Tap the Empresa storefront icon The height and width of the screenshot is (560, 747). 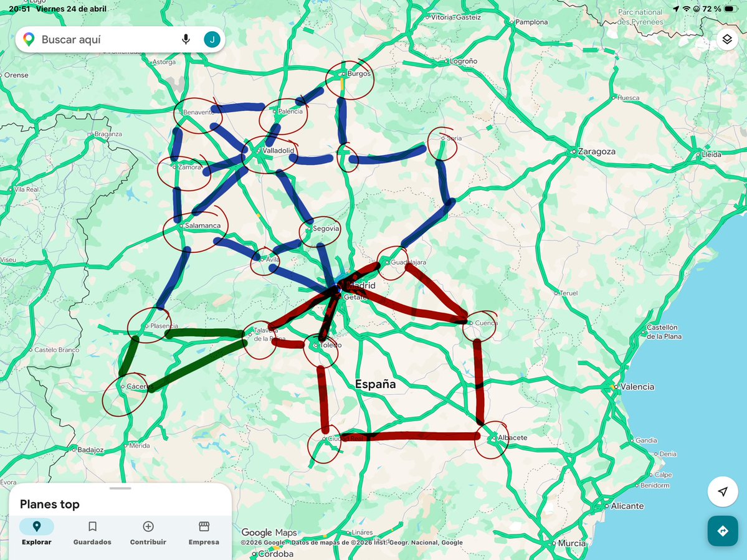pyautogui.click(x=204, y=526)
